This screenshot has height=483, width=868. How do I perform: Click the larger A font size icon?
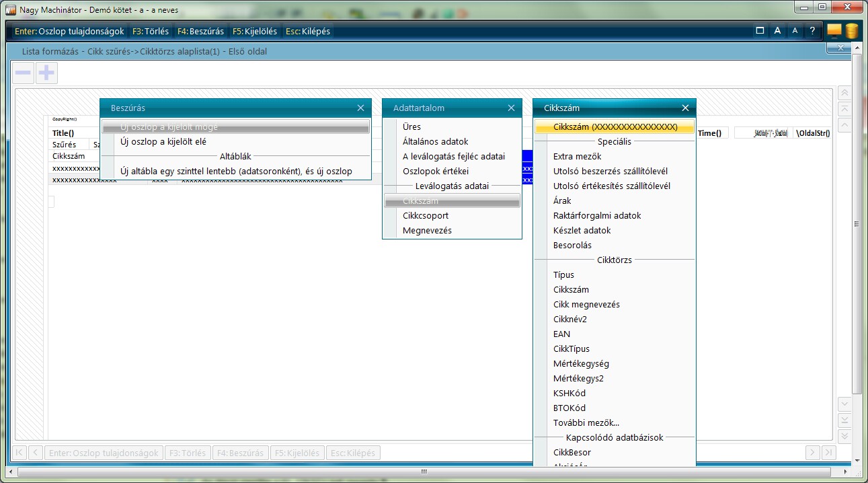click(777, 31)
